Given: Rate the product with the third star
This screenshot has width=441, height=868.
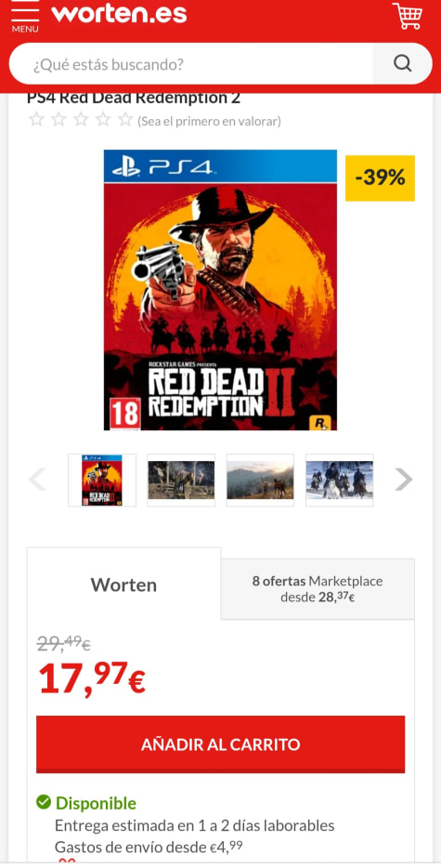Looking at the screenshot, I should (x=81, y=120).
